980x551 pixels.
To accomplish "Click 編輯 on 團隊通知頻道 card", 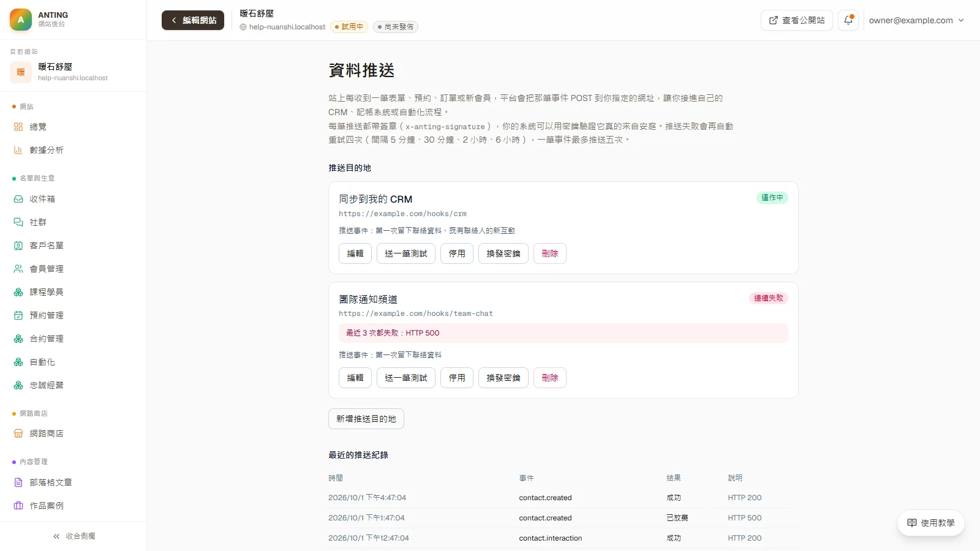I will 355,378.
